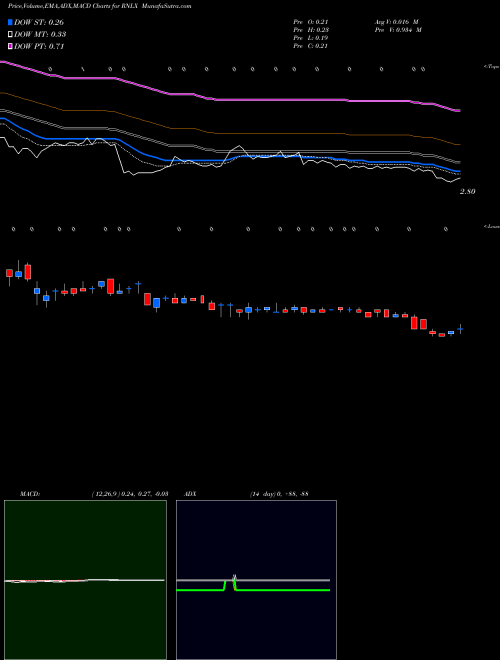500x660 pixels.
Task: Click the blue DOW ST legend swatch
Action: (x=11, y=22)
